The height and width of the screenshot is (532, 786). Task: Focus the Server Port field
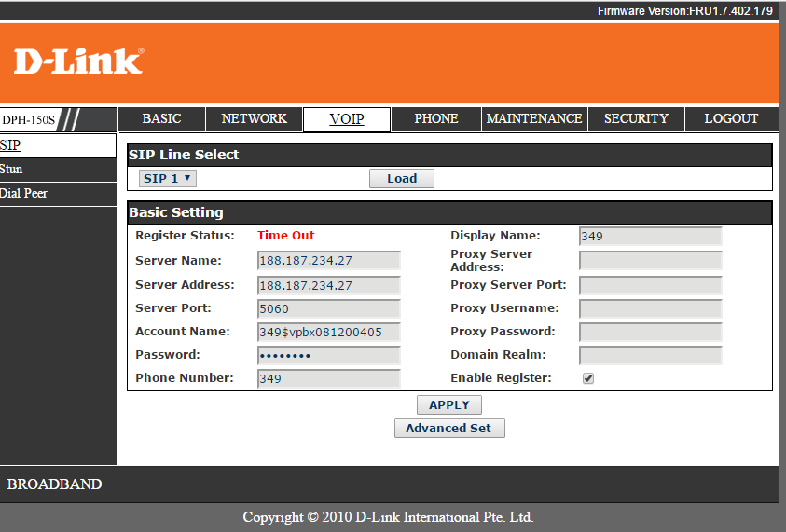(x=328, y=308)
